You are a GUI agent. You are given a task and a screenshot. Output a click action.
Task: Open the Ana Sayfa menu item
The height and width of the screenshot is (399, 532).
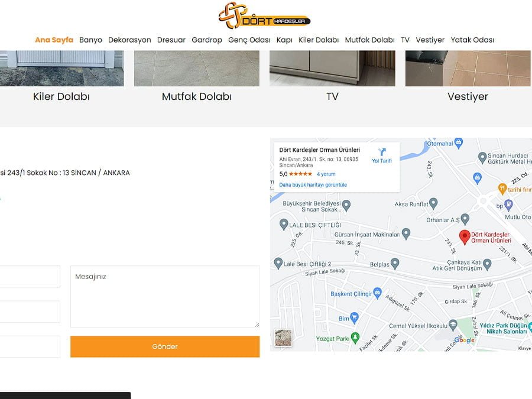point(54,40)
